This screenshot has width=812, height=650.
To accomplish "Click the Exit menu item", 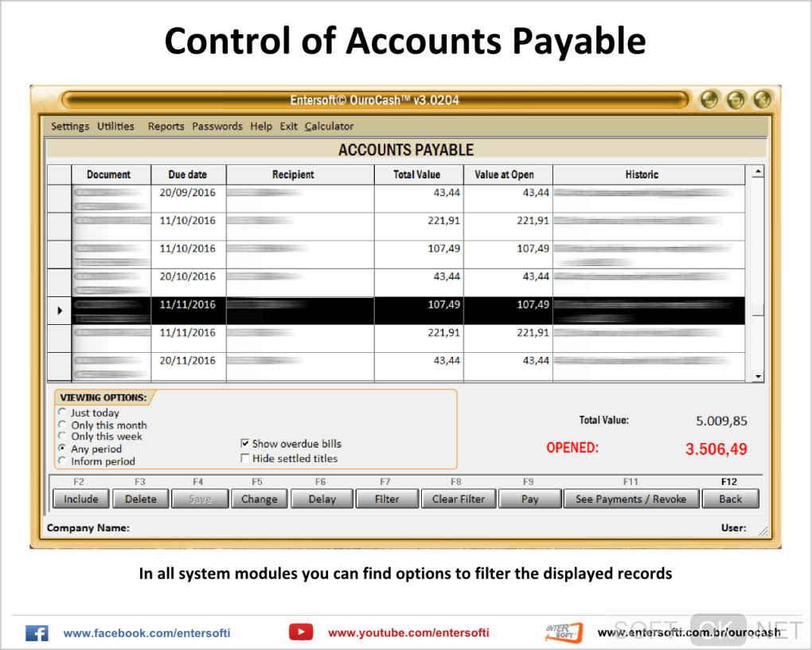I will pyautogui.click(x=288, y=126).
